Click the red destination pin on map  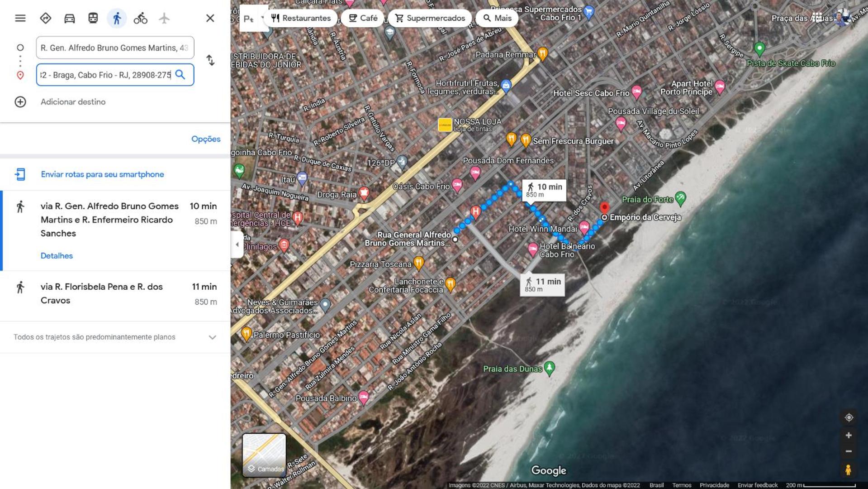coord(604,208)
